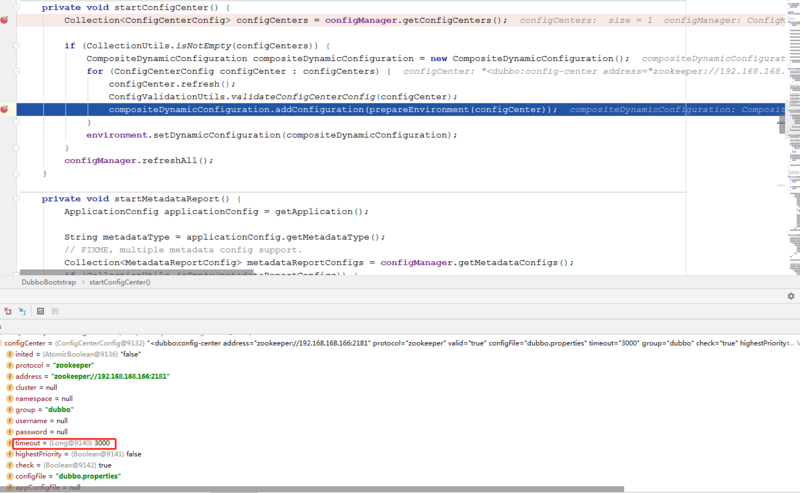Open debugger settings gear icon
Image resolution: width=800 pixels, height=493 pixels.
pos(791,296)
